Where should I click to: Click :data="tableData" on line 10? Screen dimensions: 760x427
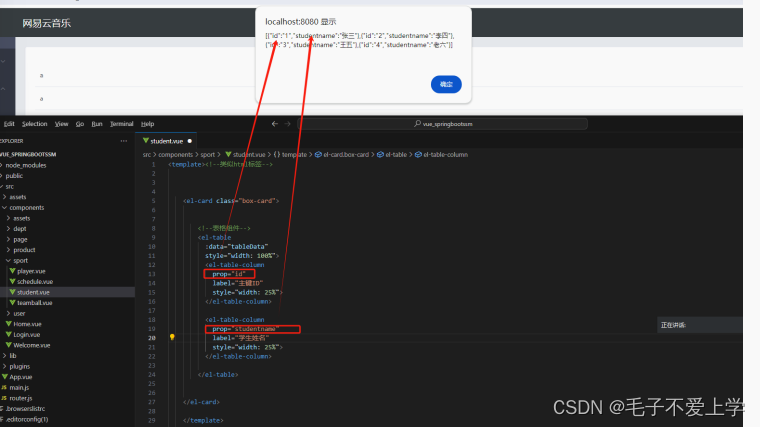[x=238, y=247]
